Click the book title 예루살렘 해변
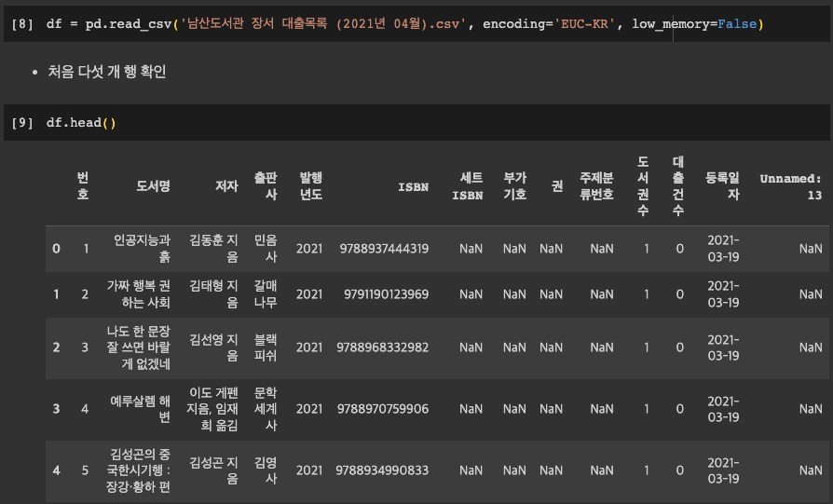The image size is (833, 504). click(x=141, y=409)
